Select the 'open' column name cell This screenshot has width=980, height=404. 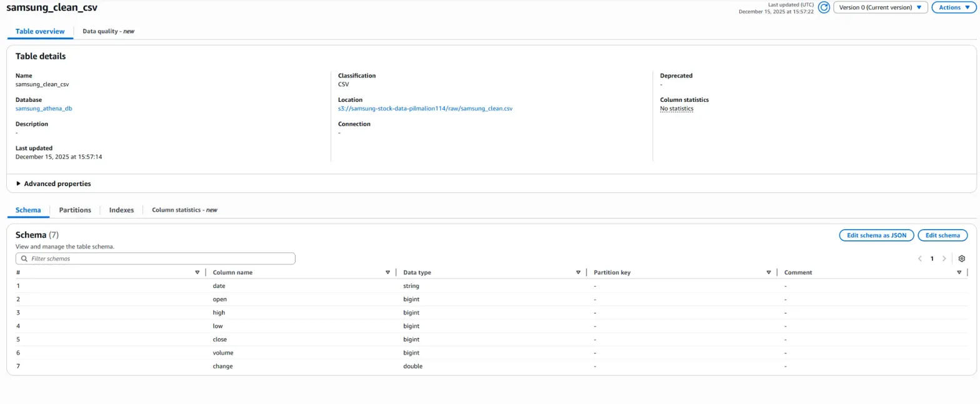[220, 299]
